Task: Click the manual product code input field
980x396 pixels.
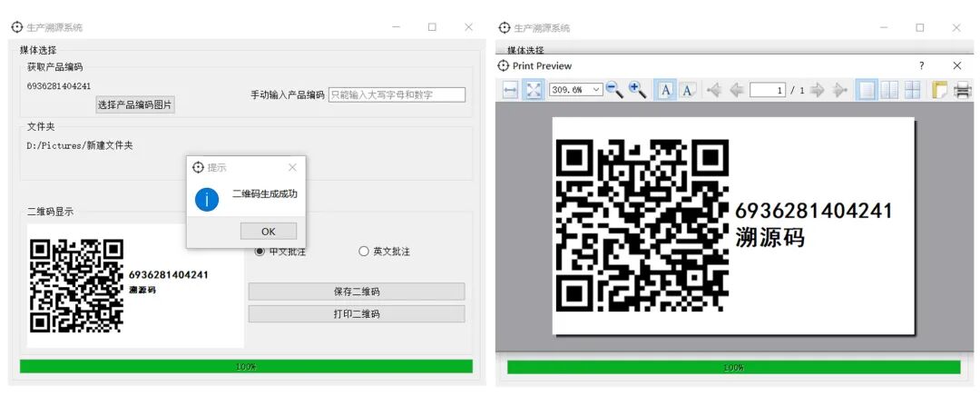Action: coord(397,94)
